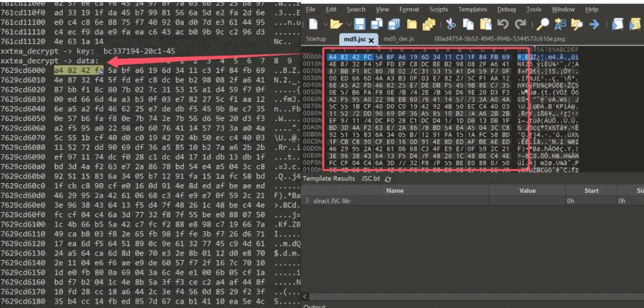Open the Tools menu
644x308 pixels.
click(534, 9)
